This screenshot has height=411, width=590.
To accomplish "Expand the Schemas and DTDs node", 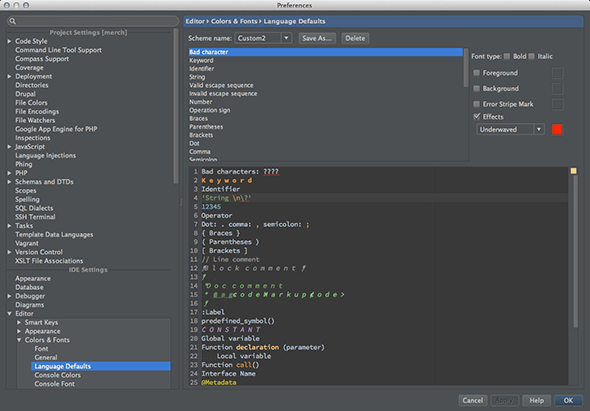I will tap(9, 182).
